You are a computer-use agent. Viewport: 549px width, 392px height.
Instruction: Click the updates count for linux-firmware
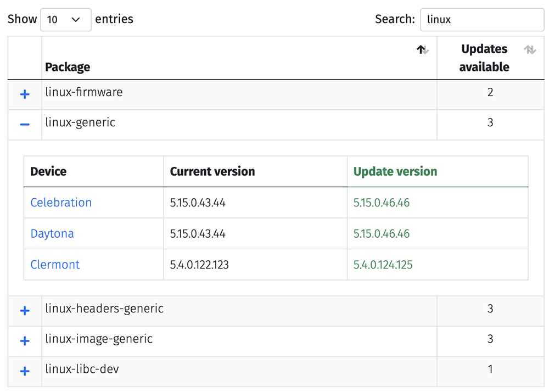click(490, 92)
